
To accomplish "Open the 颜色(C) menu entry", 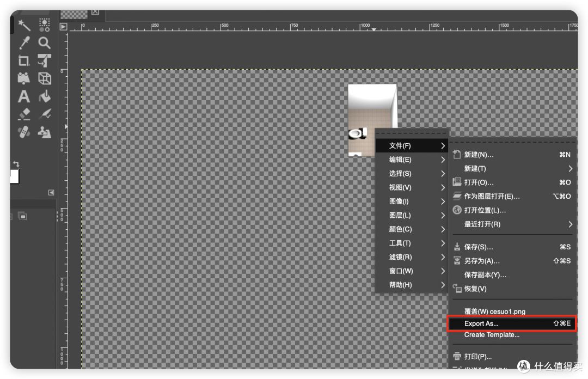I will (412, 229).
